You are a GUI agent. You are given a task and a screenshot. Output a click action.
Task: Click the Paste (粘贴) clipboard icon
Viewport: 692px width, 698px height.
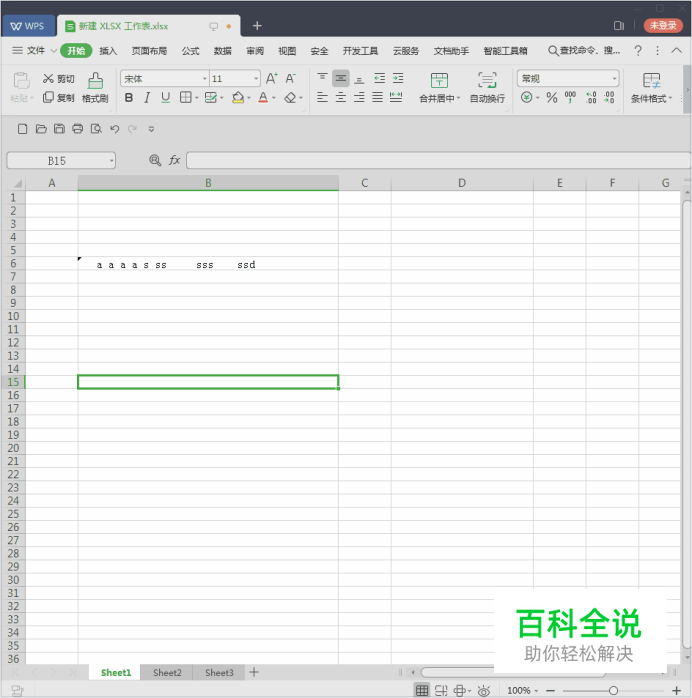pos(21,81)
